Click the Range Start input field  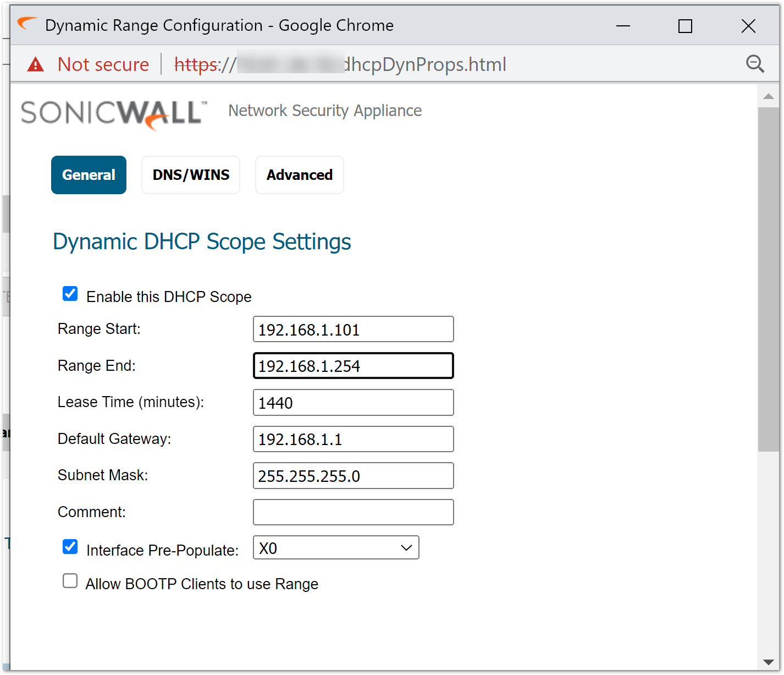[353, 330]
